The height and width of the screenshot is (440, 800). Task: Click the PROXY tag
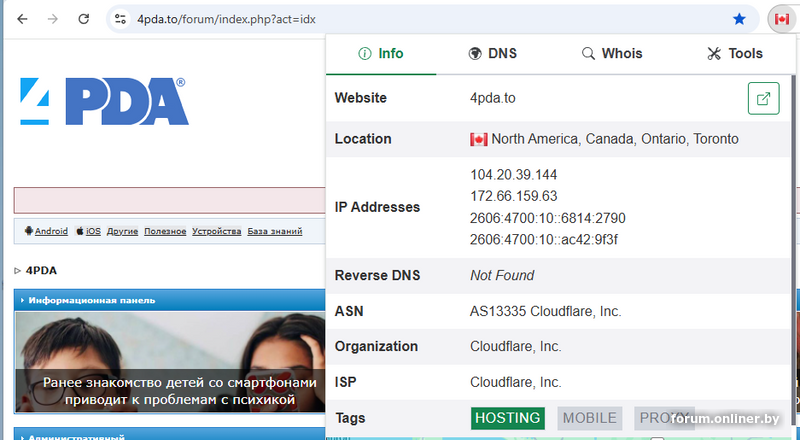(x=664, y=418)
